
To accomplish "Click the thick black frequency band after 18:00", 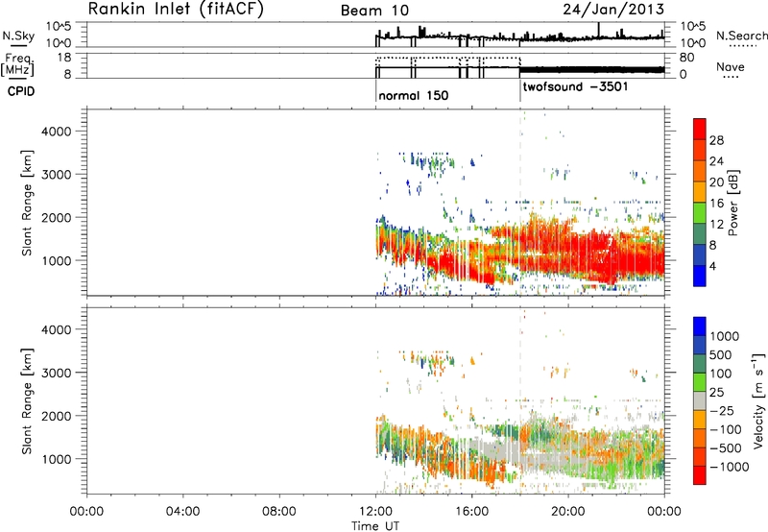I will (x=591, y=69).
